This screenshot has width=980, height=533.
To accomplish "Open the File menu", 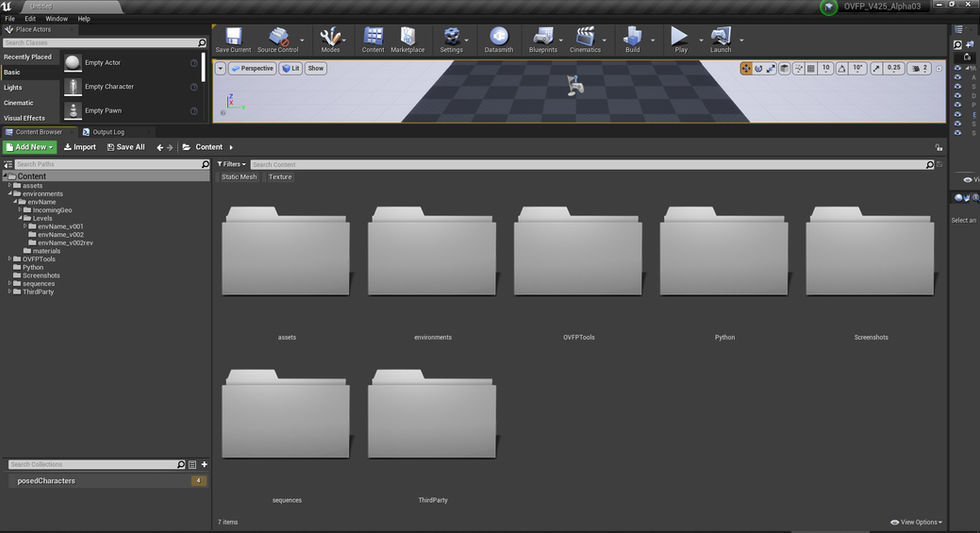I will [x=10, y=19].
